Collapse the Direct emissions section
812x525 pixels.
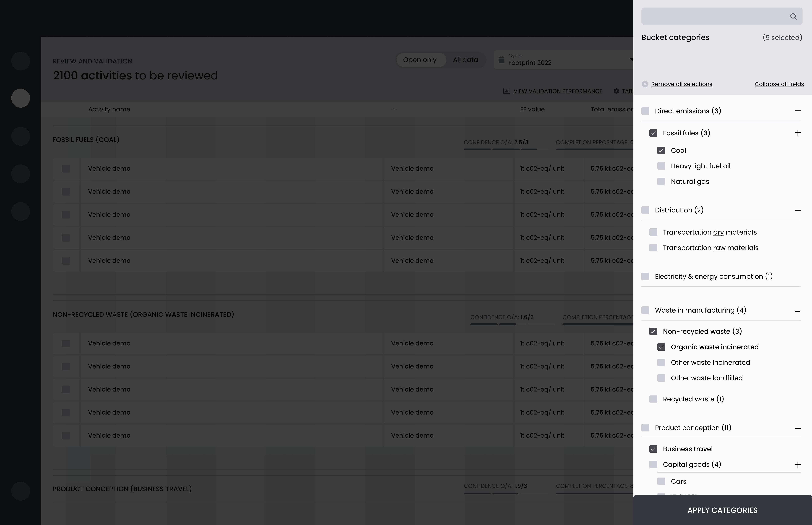tap(797, 111)
